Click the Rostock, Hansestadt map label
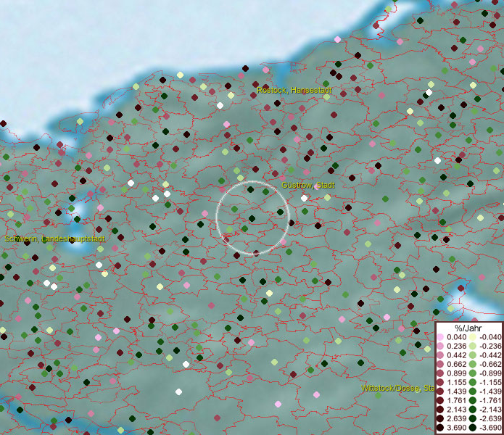504x435 pixels. click(294, 91)
